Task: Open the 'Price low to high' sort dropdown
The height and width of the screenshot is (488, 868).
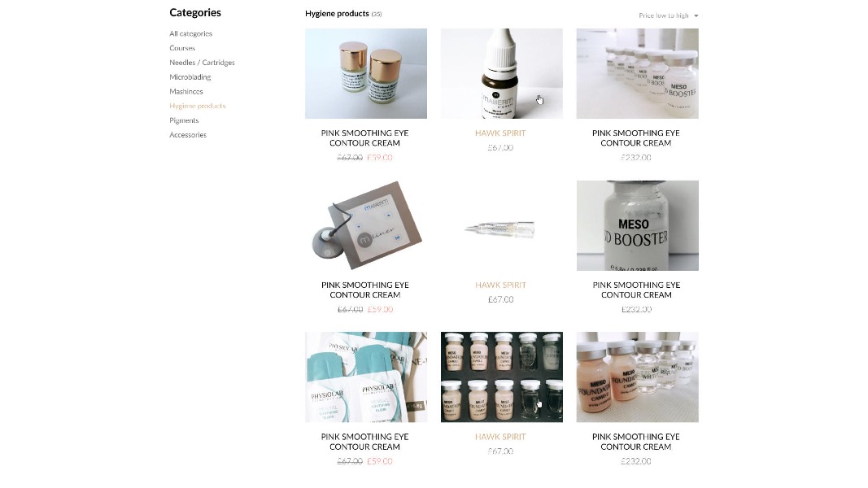Action: point(668,15)
